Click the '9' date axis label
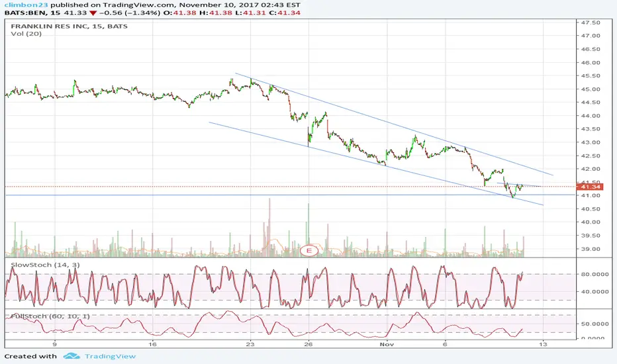Image resolution: width=617 pixels, height=364 pixels. click(55, 344)
